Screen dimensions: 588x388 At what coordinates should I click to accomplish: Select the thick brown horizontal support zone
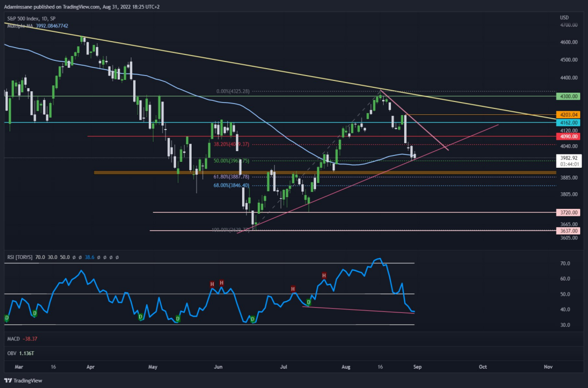[x=325, y=173]
